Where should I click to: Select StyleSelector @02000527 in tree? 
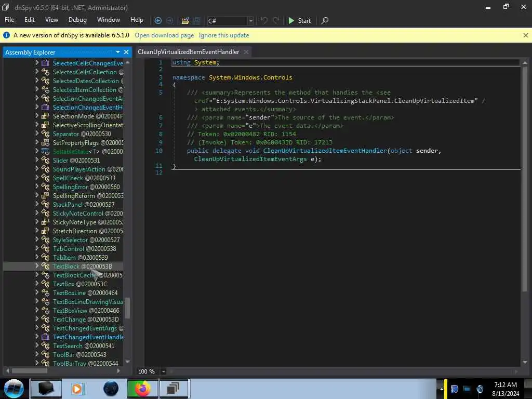[x=86, y=240]
